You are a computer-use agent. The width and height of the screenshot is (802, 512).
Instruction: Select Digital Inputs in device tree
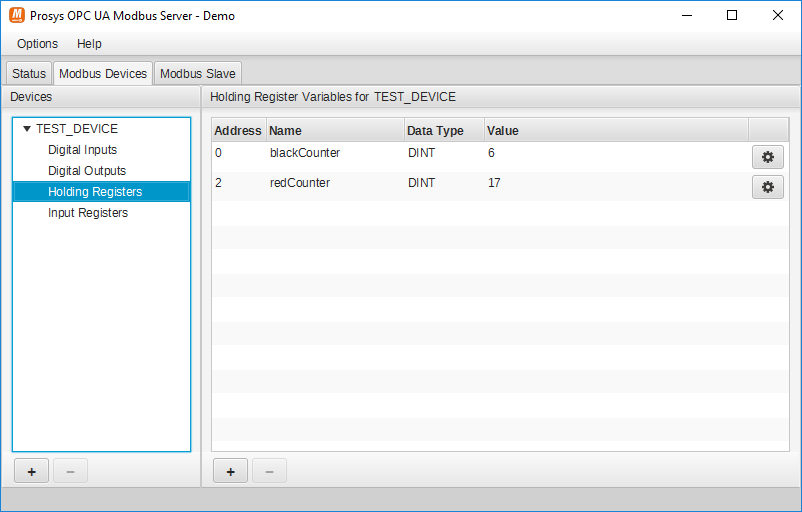point(82,150)
